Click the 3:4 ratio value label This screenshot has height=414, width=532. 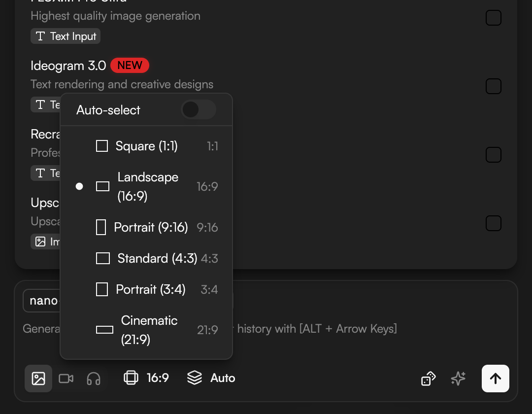[209, 289]
